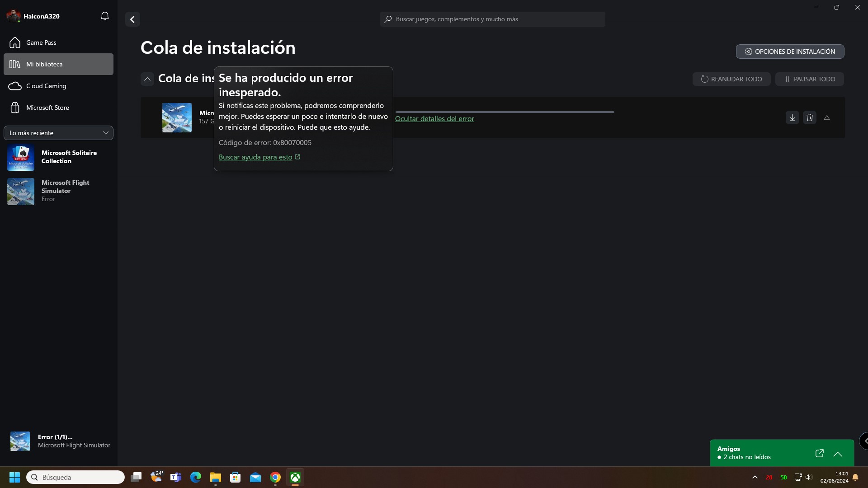
Task: Open the Game Pass home section
Action: click(x=58, y=42)
